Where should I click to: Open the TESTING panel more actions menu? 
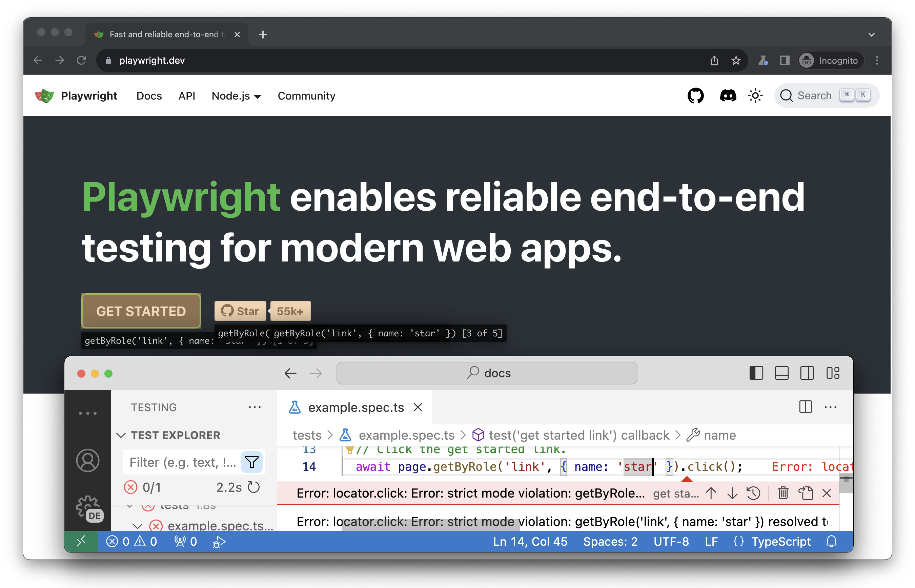255,407
